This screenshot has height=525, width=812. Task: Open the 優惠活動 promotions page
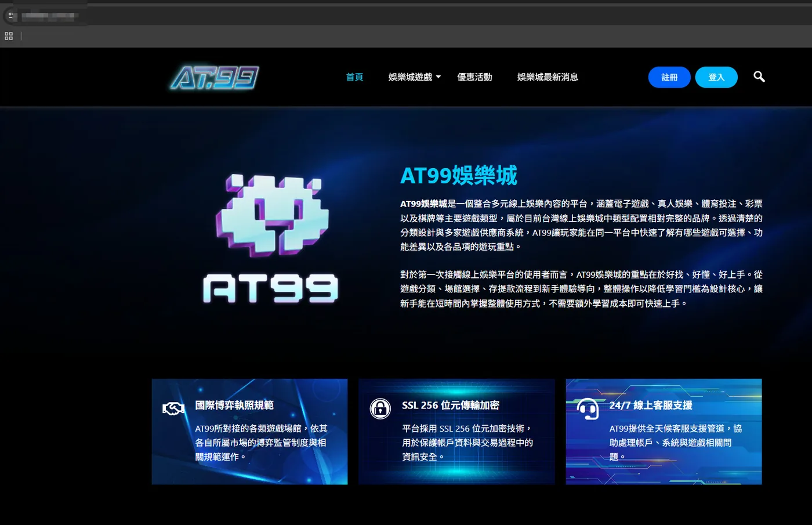point(474,77)
